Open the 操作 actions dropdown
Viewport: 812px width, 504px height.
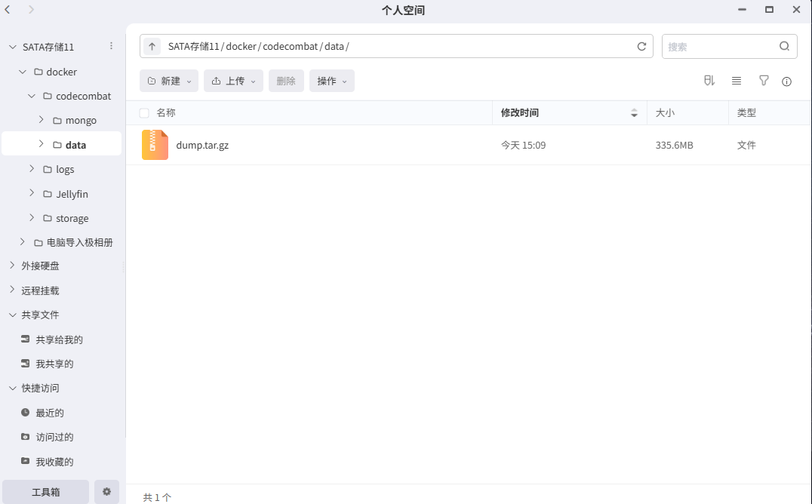click(x=331, y=81)
